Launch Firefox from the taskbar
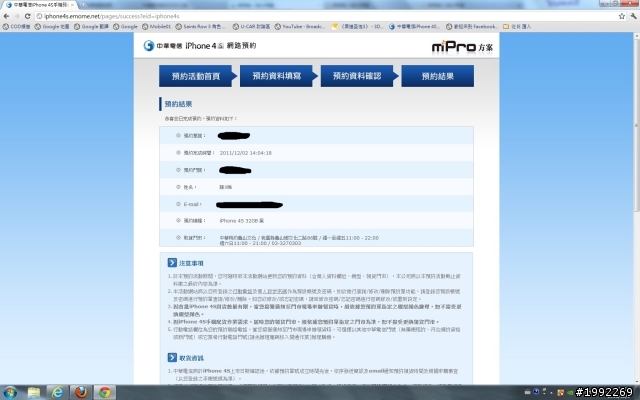Image resolution: width=640 pixels, height=400 pixels. point(81,393)
